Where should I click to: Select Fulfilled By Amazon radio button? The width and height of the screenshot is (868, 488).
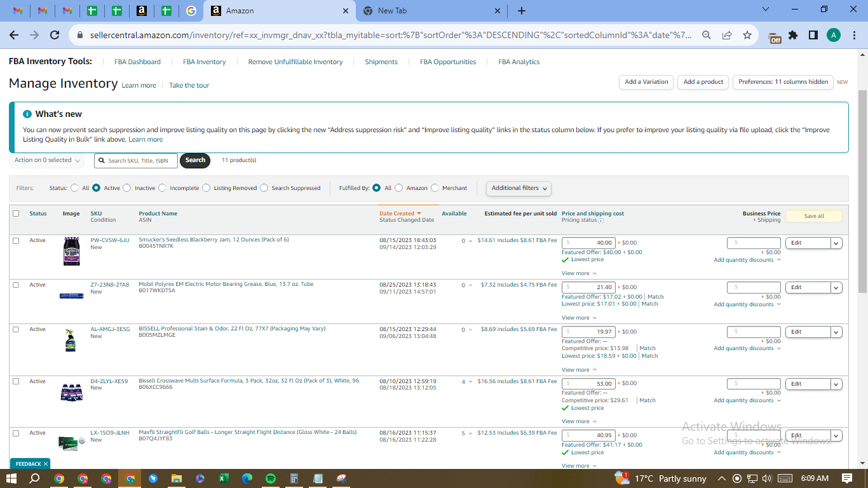click(x=399, y=188)
